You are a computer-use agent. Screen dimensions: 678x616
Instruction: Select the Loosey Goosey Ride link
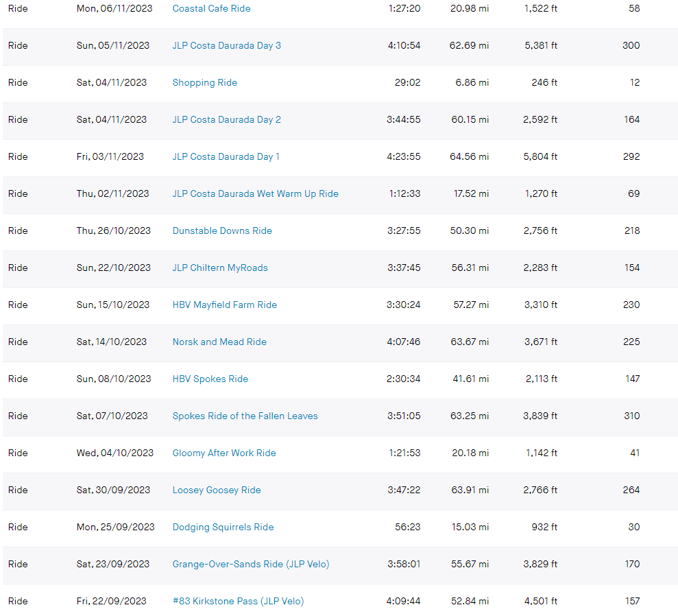[x=217, y=490]
